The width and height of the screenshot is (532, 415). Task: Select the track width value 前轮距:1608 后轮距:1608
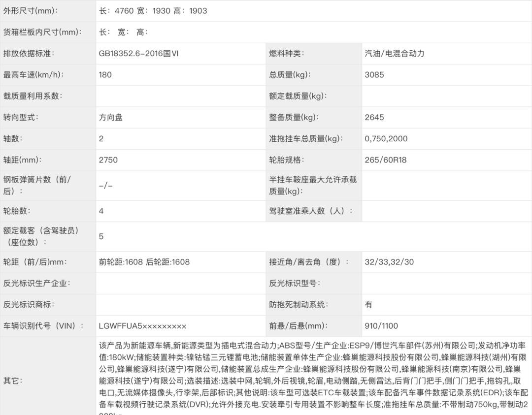[x=144, y=262]
